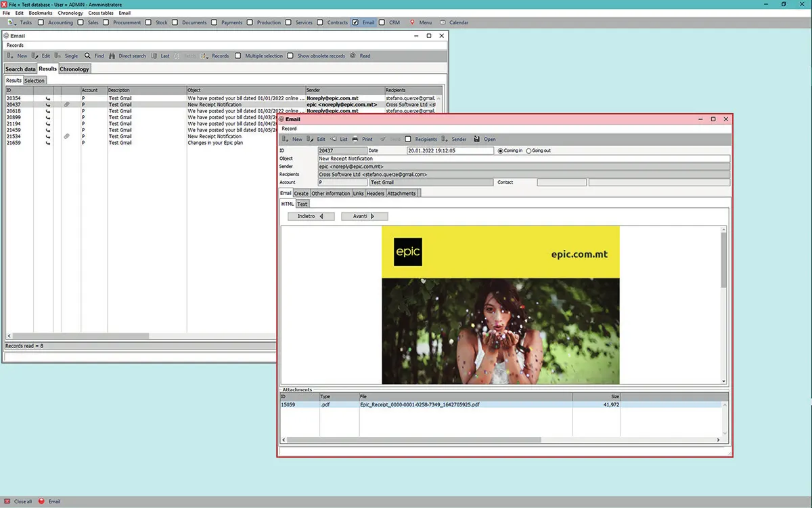Click the List icon in record toolbar
Screen dimensions: 812x508
click(x=334, y=139)
